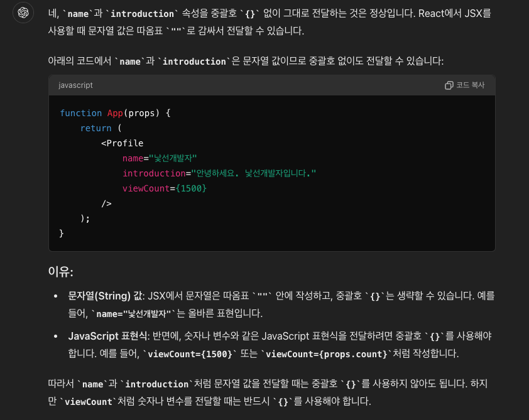Viewport: 529px width, 420px height.
Task: Click the ChatGPT logo avatar icon
Action: click(x=23, y=13)
